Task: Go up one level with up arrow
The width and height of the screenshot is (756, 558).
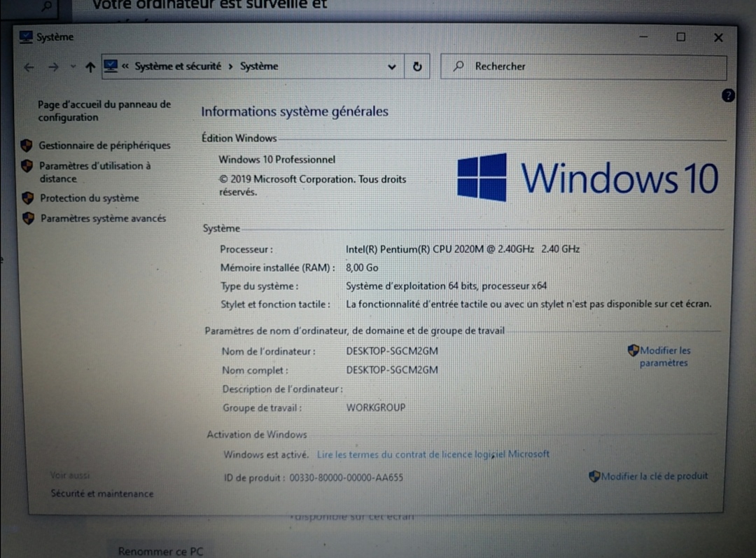Action: click(90, 67)
